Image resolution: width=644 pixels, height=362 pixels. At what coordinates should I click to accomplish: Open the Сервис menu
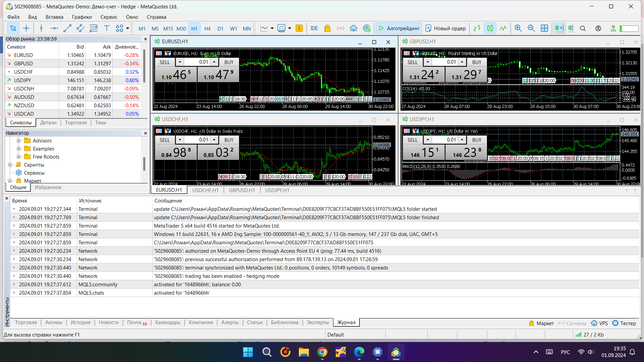pos(109,17)
